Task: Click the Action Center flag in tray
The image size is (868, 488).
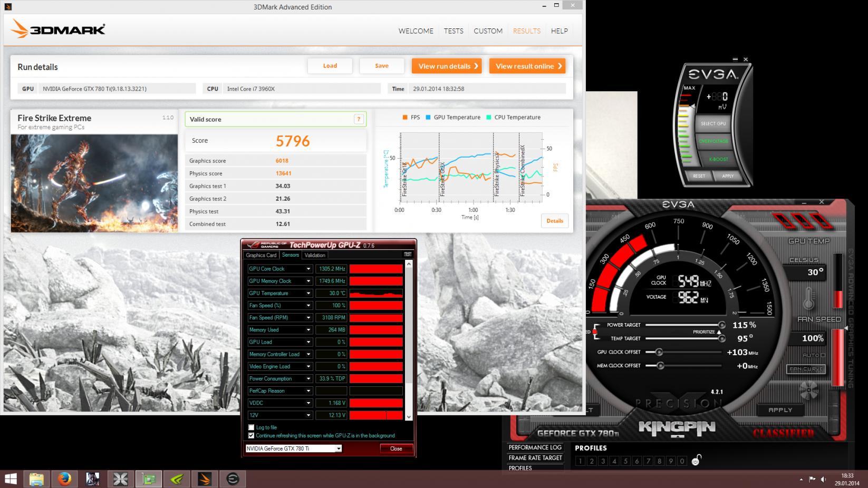Action: (812, 479)
